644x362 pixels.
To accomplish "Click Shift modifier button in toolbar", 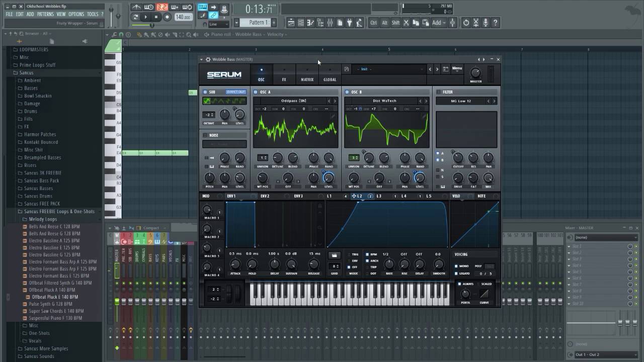I will (395, 22).
